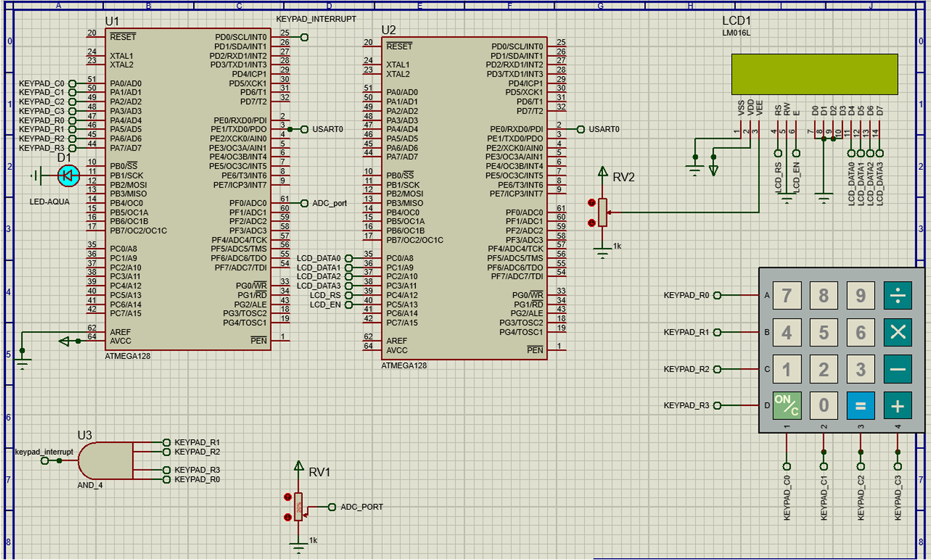
Task: Select the D1 LED-AQUA diode symbol
Action: pos(68,176)
